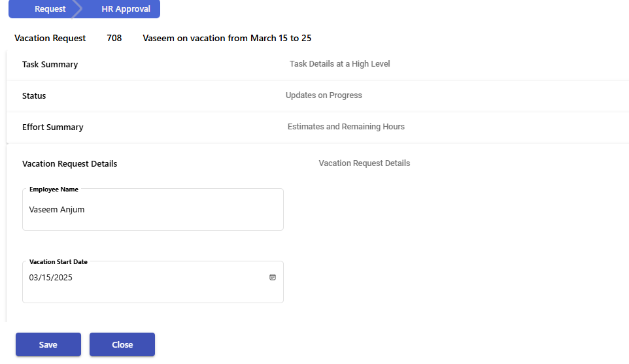Viewport: 629px width, 364px height.
Task: Click the Vacation Start Date field label
Action: (58, 262)
